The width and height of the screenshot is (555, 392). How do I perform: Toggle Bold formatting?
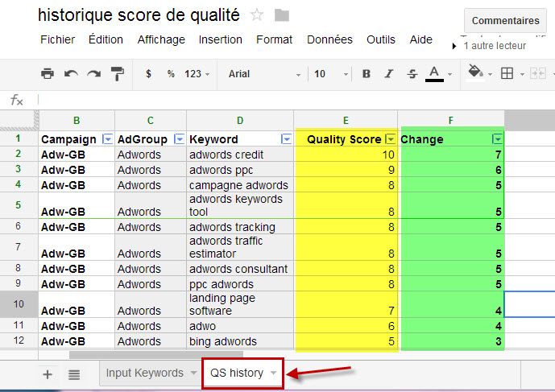pyautogui.click(x=367, y=73)
